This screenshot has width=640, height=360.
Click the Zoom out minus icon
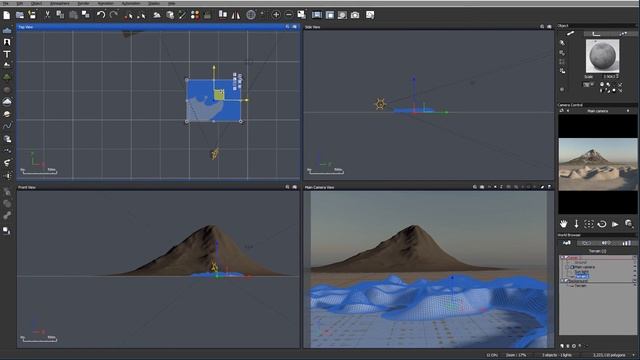tap(289, 15)
